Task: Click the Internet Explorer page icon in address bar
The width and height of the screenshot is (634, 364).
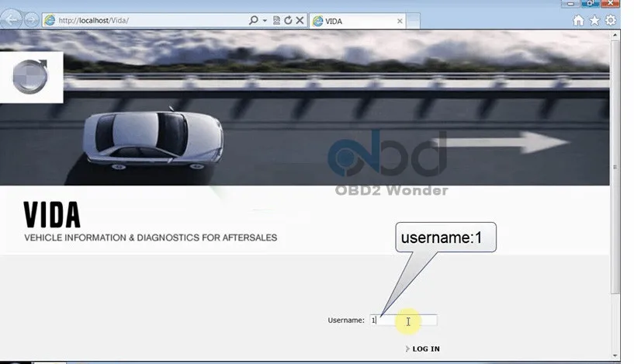Action: pos(50,20)
